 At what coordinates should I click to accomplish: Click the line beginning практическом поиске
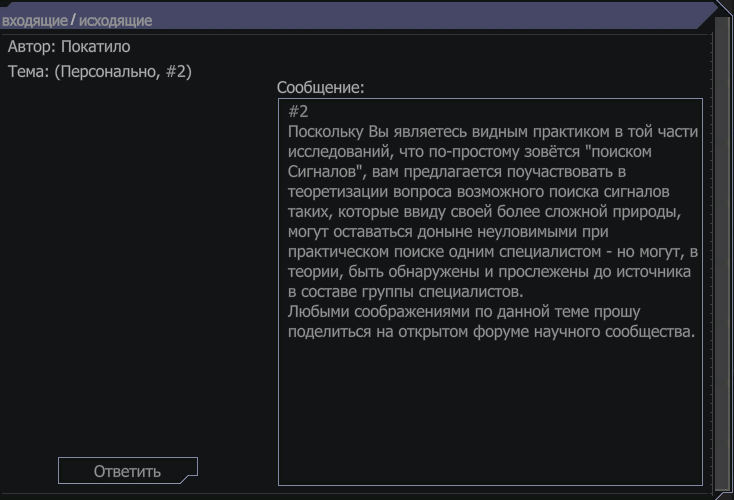tap(492, 251)
